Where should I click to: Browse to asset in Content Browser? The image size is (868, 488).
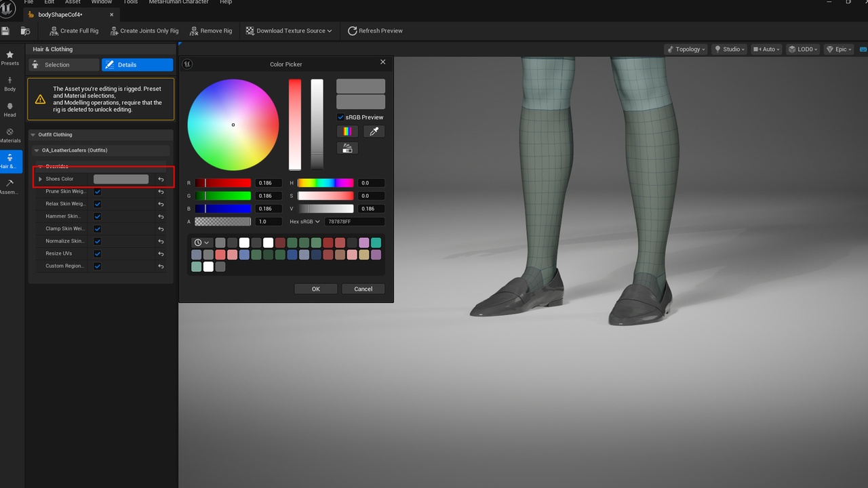point(25,30)
